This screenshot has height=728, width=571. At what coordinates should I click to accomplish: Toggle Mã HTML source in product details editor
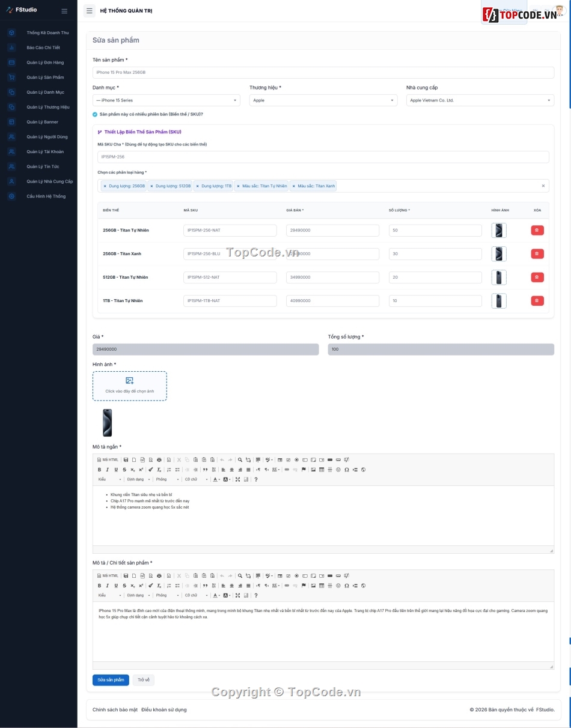pos(108,575)
